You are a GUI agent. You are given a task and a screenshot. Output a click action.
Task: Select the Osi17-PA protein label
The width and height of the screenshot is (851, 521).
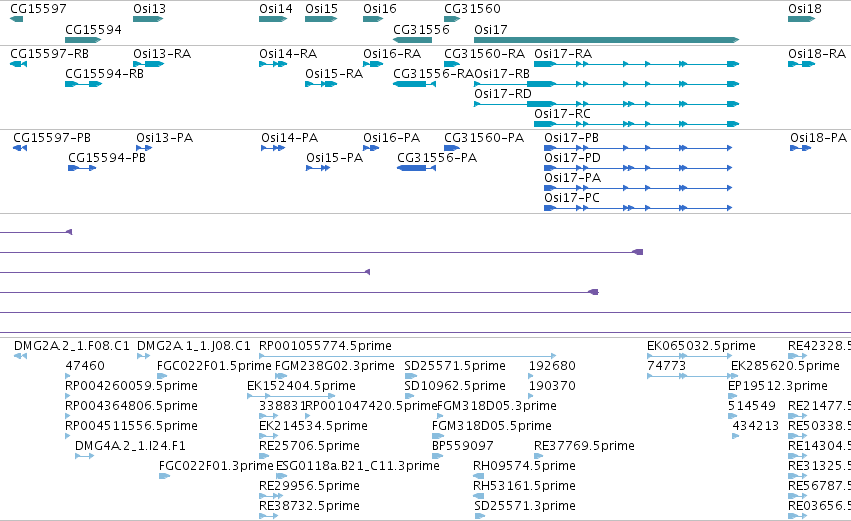573,177
